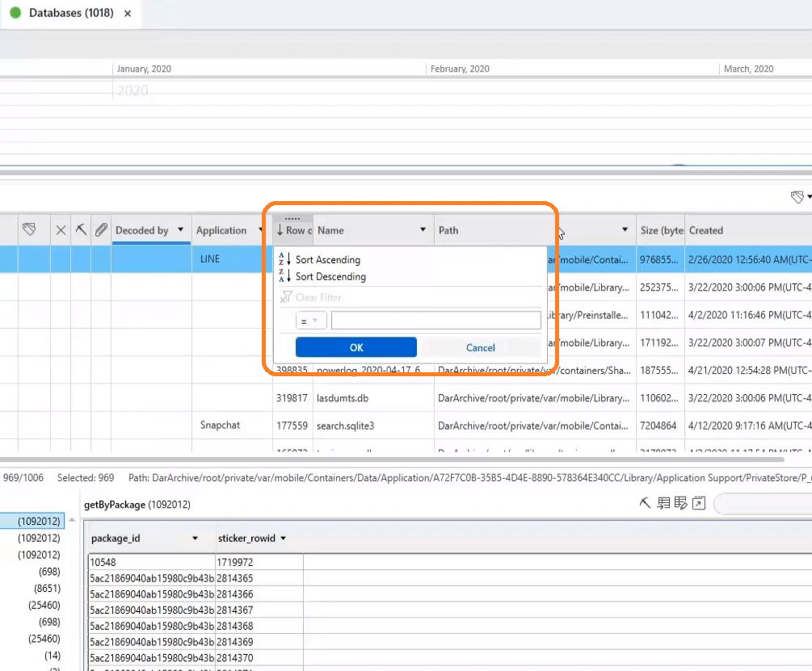Viewport: 812px width, 671px height.
Task: Choose Sort Ascending in the filter popup
Action: coord(328,260)
